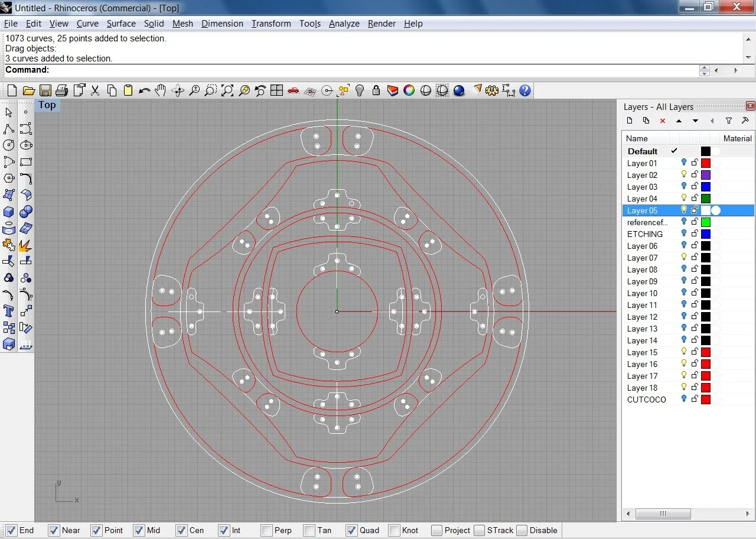Toggle the End osnap checkbox

pyautogui.click(x=11, y=530)
